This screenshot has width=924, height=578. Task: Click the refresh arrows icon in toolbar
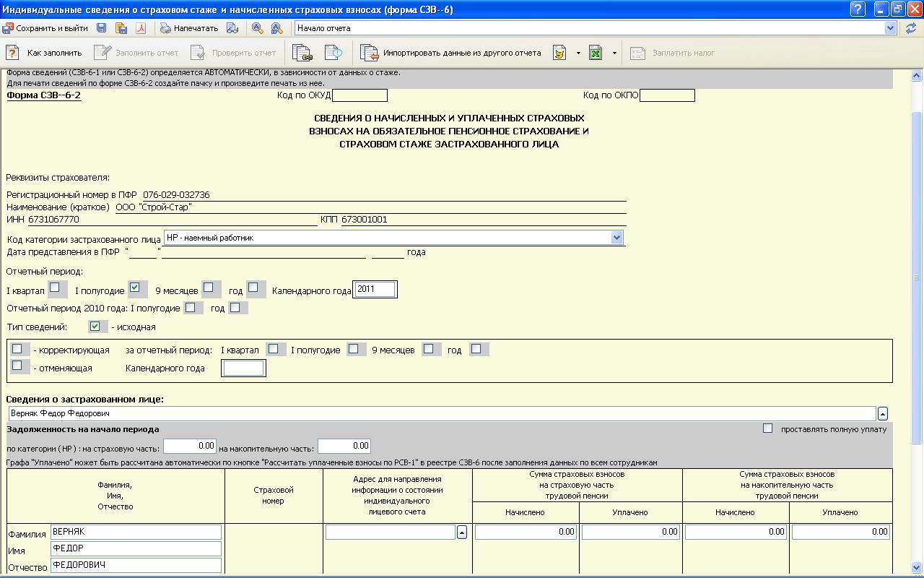pos(910,28)
